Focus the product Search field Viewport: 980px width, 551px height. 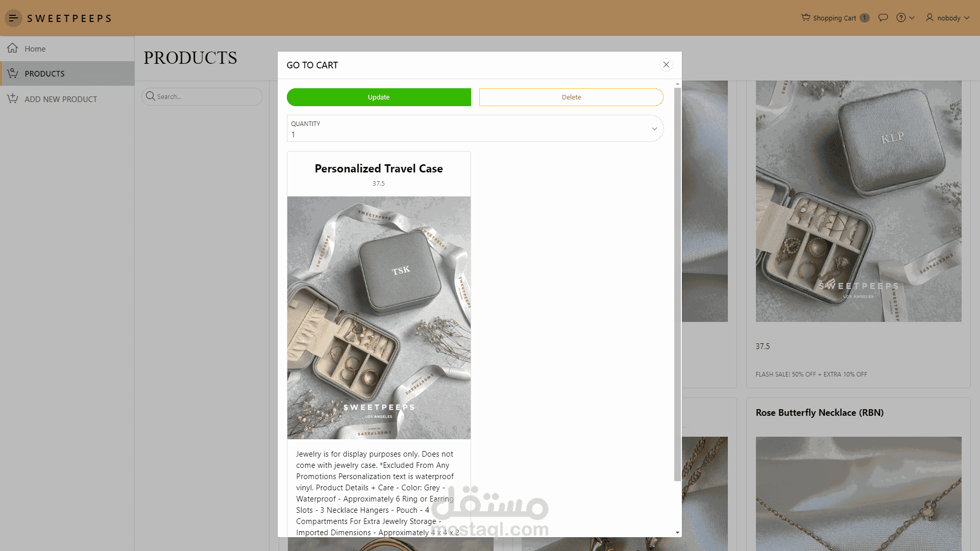tap(207, 96)
